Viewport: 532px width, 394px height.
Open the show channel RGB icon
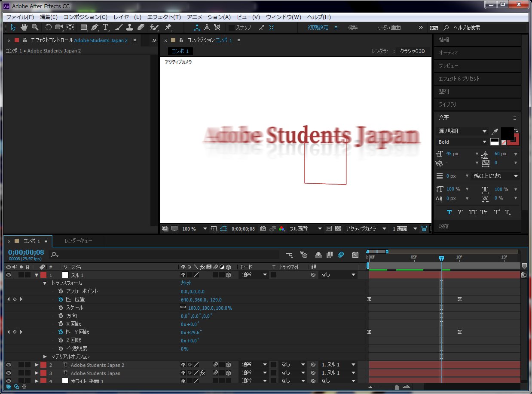point(281,229)
